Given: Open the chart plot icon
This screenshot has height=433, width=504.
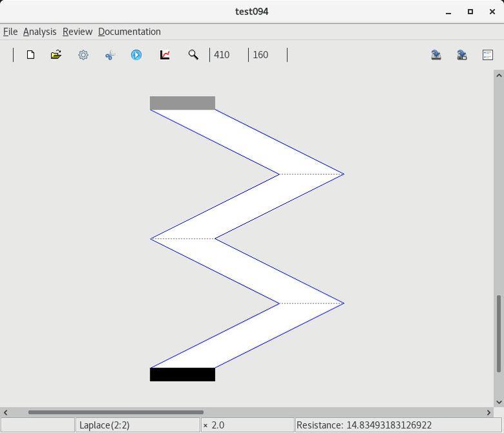Looking at the screenshot, I should (165, 55).
